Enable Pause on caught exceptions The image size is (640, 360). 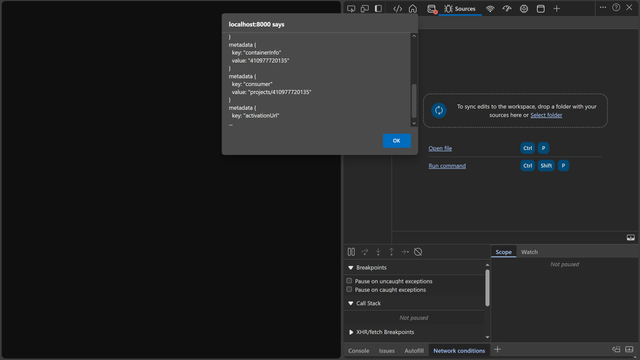349,289
